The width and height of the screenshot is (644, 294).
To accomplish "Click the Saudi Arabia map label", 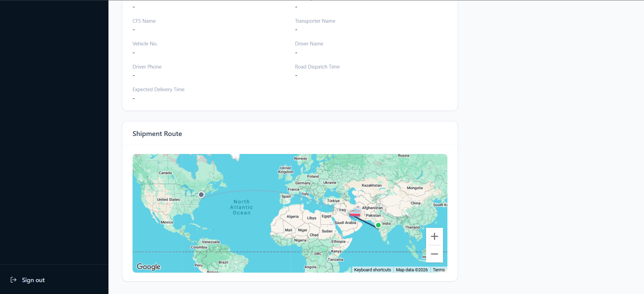I will (x=345, y=223).
